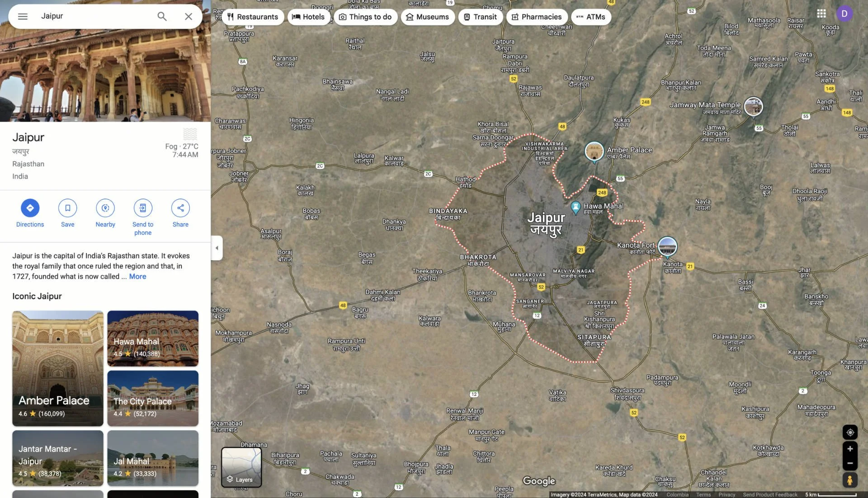Open the Layers map type switcher
The image size is (868, 498).
click(241, 467)
